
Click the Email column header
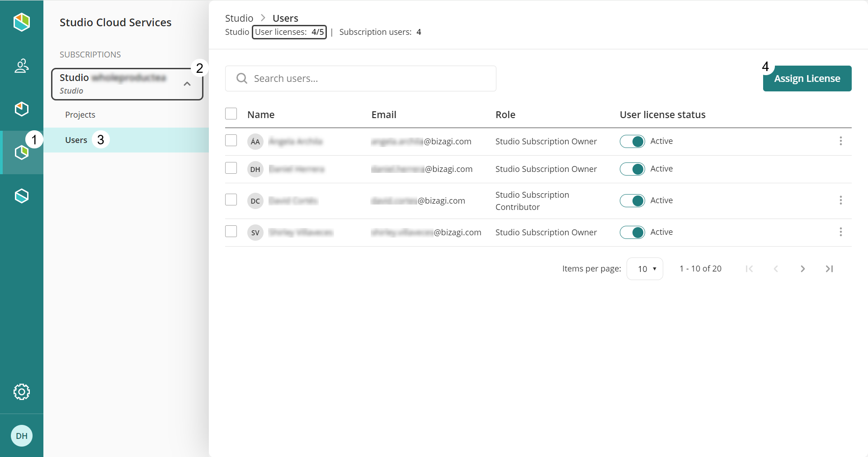pyautogui.click(x=384, y=114)
